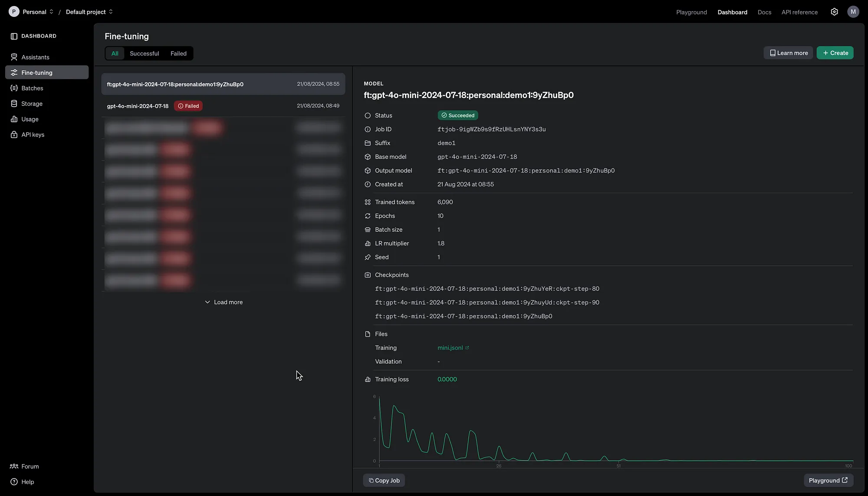
Task: Click the DASHBOARD sidebar heading
Action: pos(39,36)
